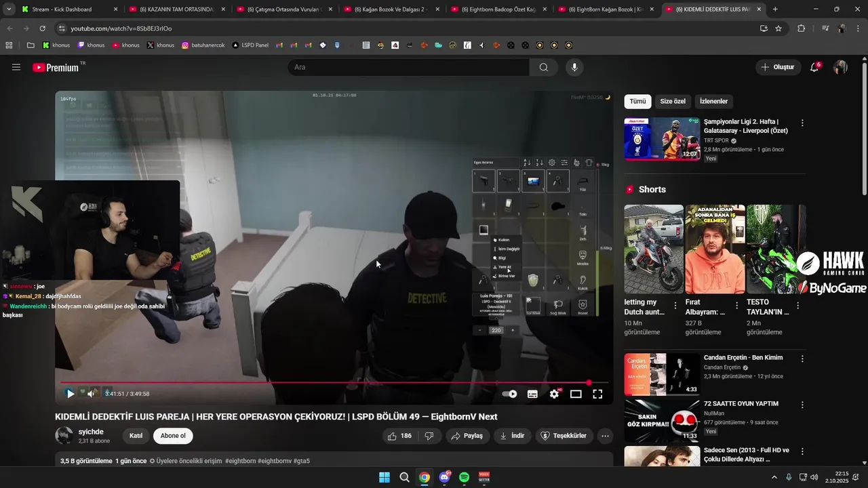The image size is (868, 488).
Task: Switch to Kağan Bozok Ve Dalgası tab
Action: click(390, 9)
